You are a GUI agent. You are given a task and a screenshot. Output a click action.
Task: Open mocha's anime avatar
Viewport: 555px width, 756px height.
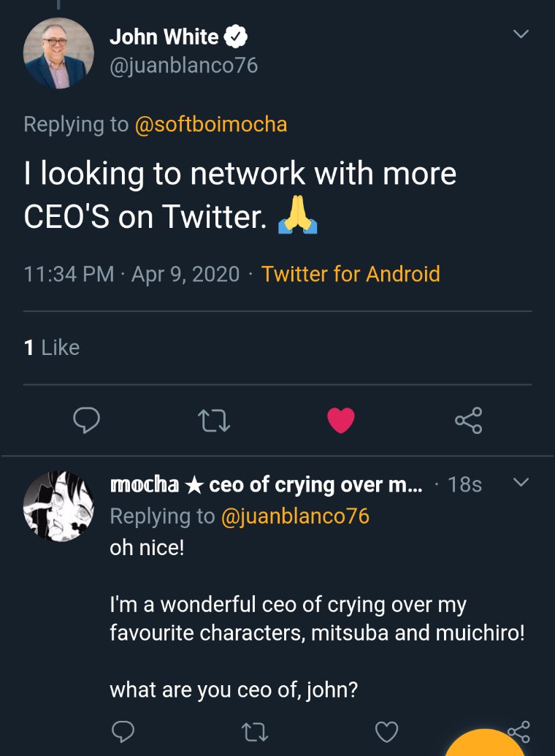pyautogui.click(x=58, y=505)
